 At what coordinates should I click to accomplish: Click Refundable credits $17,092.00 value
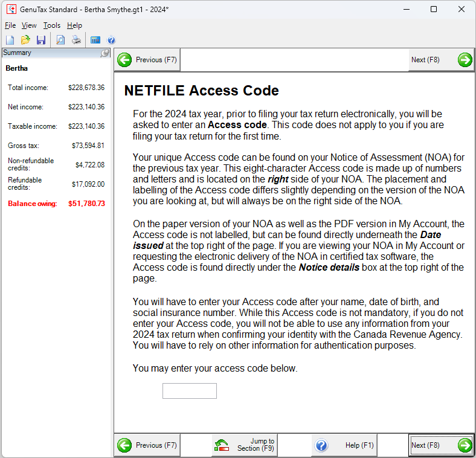click(88, 184)
